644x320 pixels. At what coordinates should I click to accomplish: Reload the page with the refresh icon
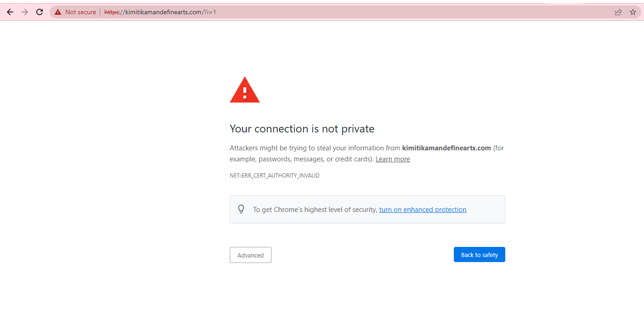pyautogui.click(x=40, y=12)
